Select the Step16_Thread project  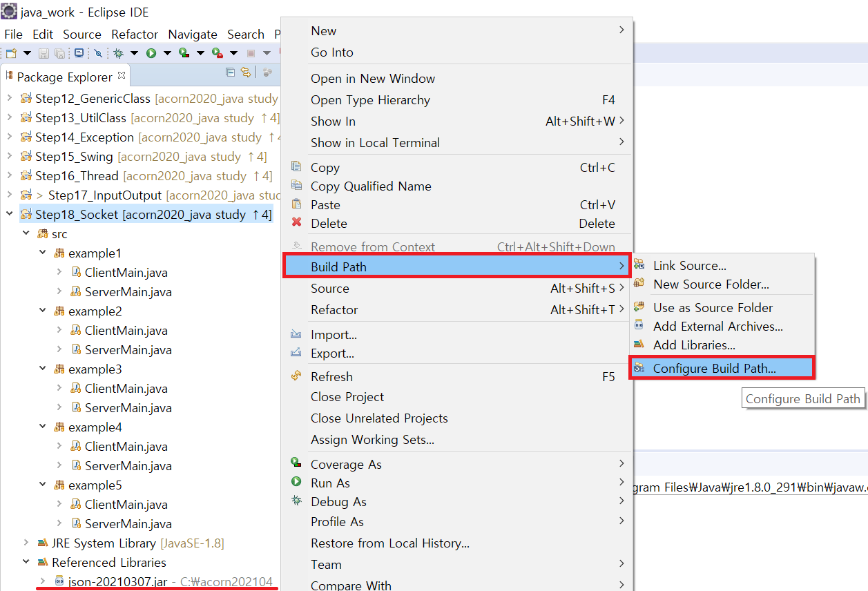click(x=77, y=175)
